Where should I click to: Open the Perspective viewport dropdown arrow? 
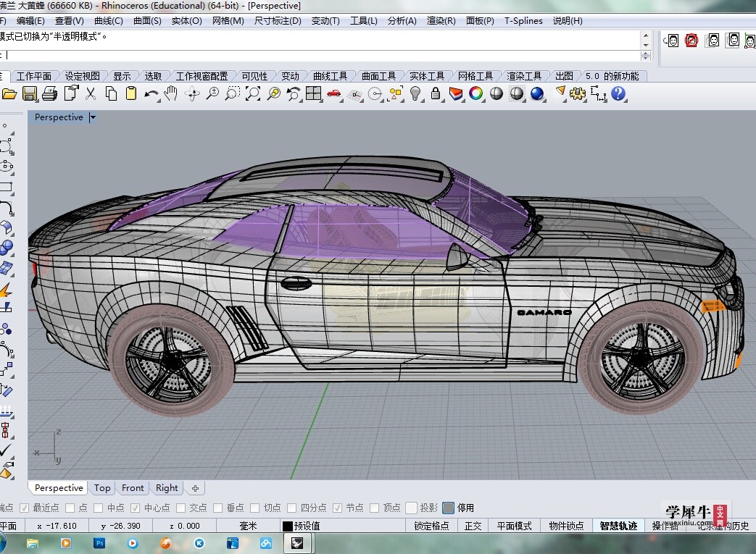click(x=93, y=117)
